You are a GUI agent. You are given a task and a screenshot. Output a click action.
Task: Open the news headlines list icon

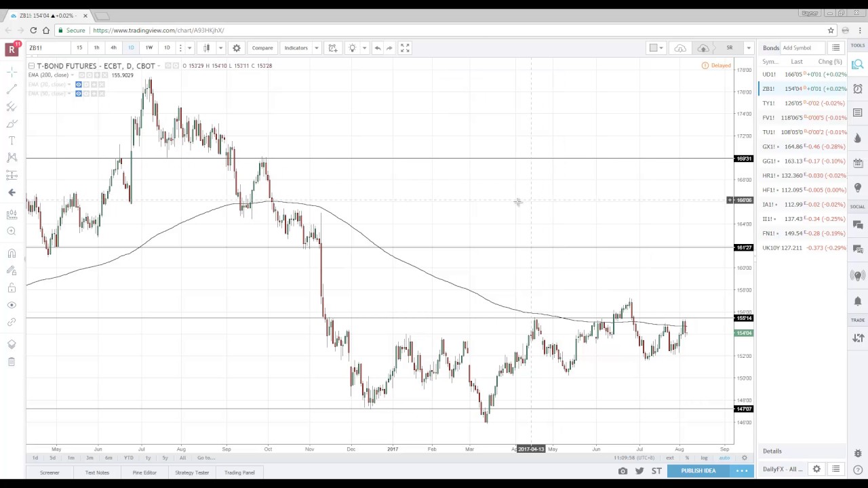pyautogui.click(x=858, y=113)
